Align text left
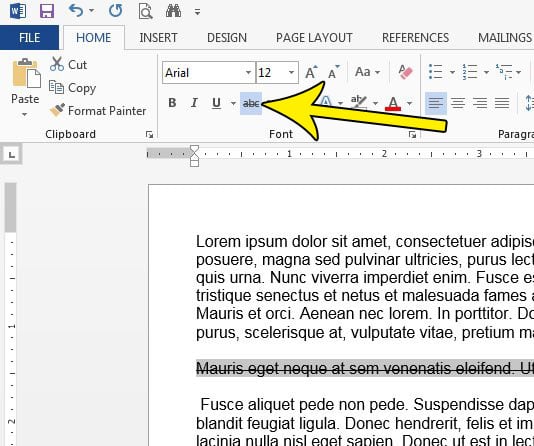Screen dimensions: 534x446 436,103
